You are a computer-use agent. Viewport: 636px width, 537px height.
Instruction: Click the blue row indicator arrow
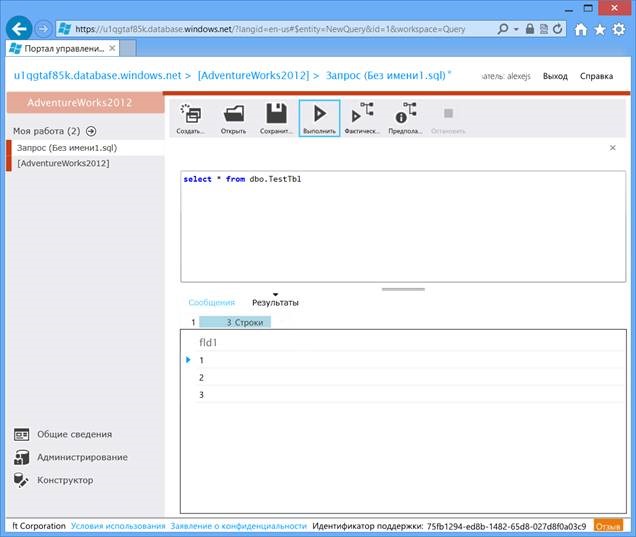click(x=188, y=360)
